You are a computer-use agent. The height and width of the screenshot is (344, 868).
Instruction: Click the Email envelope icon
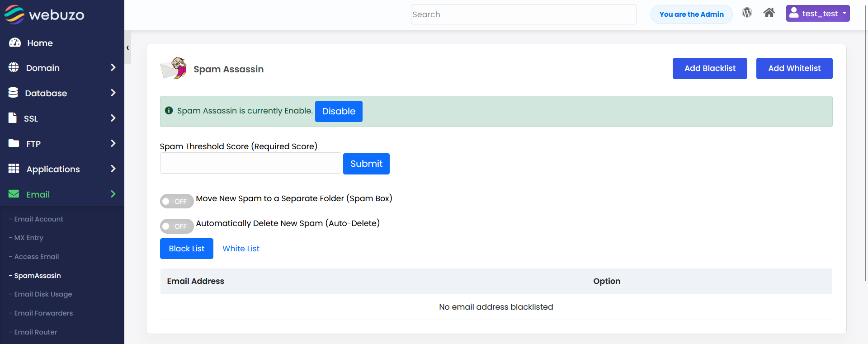click(14, 194)
